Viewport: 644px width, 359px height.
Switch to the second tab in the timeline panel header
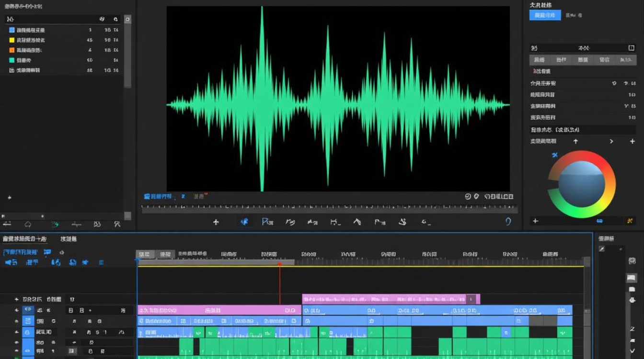tap(69, 239)
